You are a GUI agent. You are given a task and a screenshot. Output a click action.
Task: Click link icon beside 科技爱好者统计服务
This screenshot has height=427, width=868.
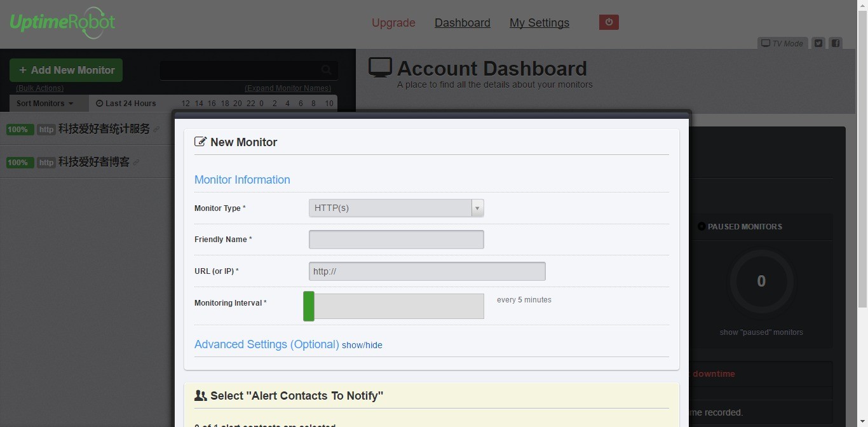[156, 130]
